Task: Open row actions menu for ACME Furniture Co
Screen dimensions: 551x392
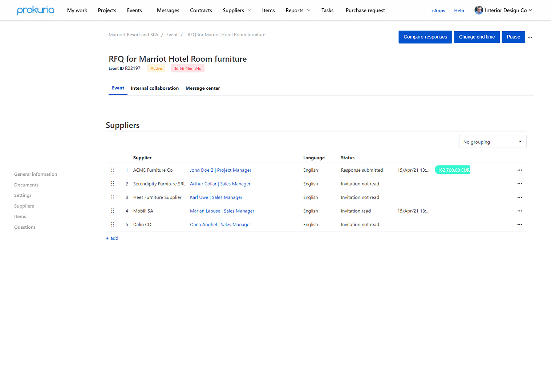Action: [519, 170]
